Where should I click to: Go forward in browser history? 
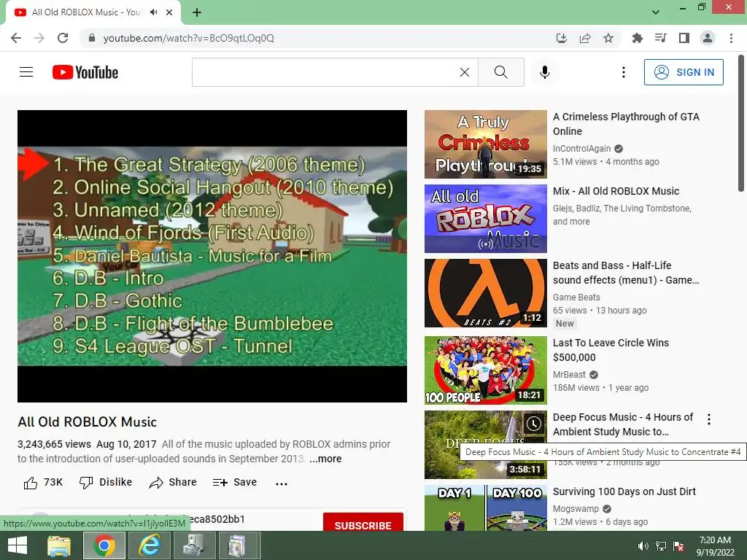click(x=39, y=38)
